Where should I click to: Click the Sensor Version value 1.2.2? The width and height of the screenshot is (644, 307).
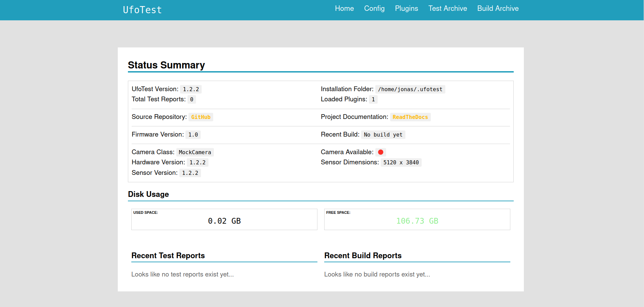190,173
